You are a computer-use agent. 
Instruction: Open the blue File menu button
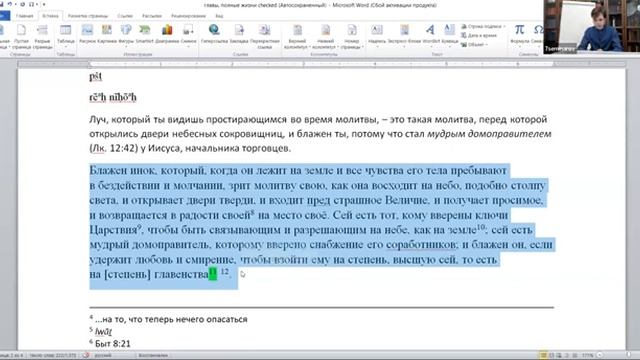click(x=4, y=16)
